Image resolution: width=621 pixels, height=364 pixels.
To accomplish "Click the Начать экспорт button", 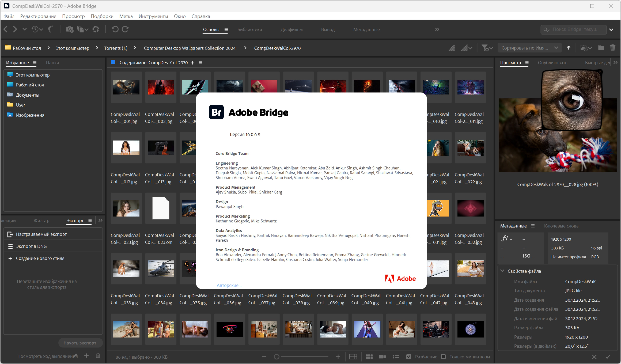I will [80, 343].
